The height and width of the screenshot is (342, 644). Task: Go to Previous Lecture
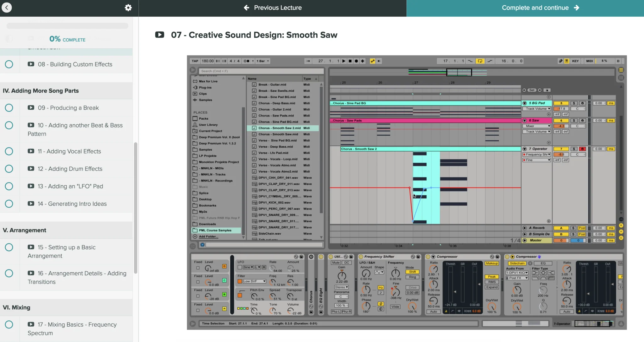pos(272,8)
